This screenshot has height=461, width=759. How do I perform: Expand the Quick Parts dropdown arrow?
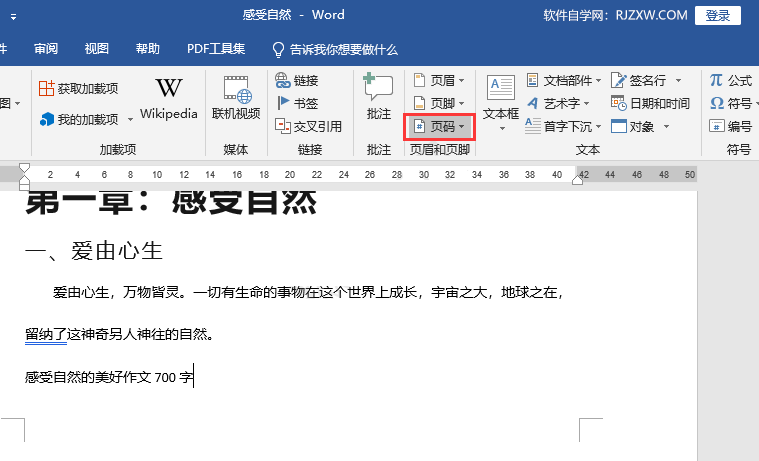pos(598,80)
